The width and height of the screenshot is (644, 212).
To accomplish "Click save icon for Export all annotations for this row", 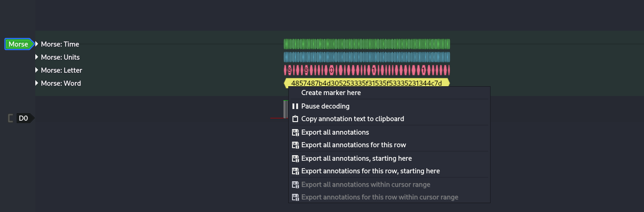I will point(295,145).
